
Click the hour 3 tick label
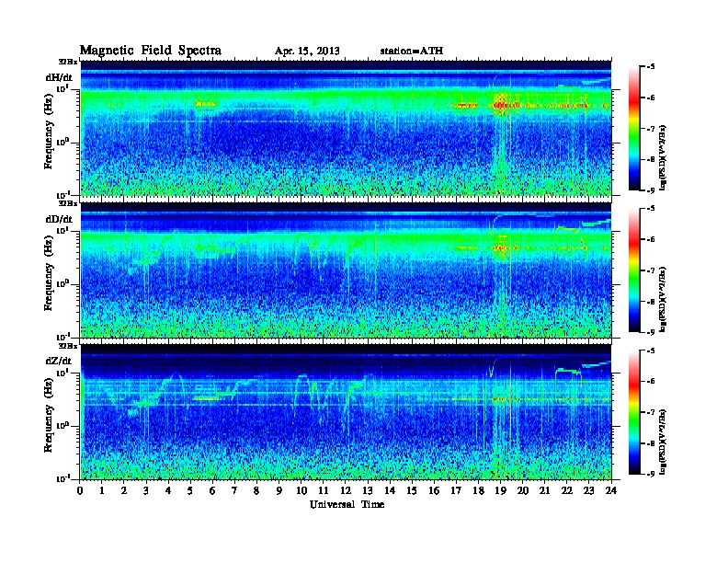[146, 490]
